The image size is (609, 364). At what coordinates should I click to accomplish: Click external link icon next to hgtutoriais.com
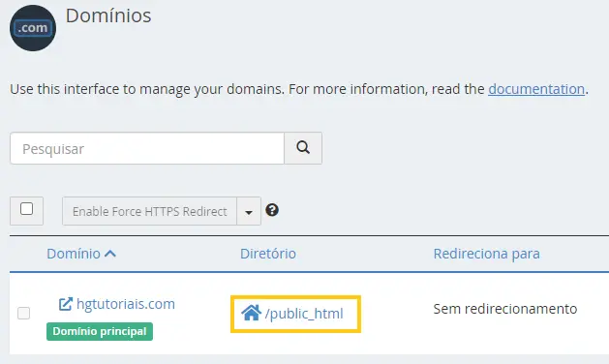65,304
